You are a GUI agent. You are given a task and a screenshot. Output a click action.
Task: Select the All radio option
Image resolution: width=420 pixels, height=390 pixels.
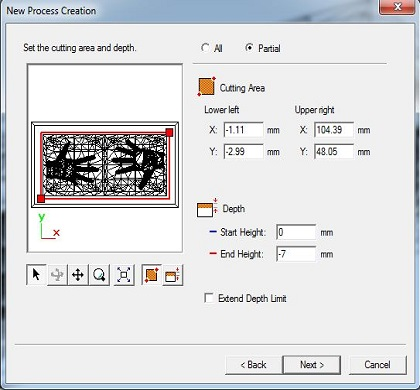(x=206, y=48)
